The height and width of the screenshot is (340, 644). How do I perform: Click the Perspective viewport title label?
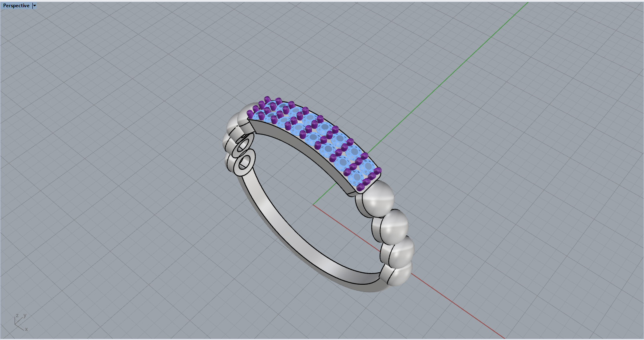click(x=16, y=6)
